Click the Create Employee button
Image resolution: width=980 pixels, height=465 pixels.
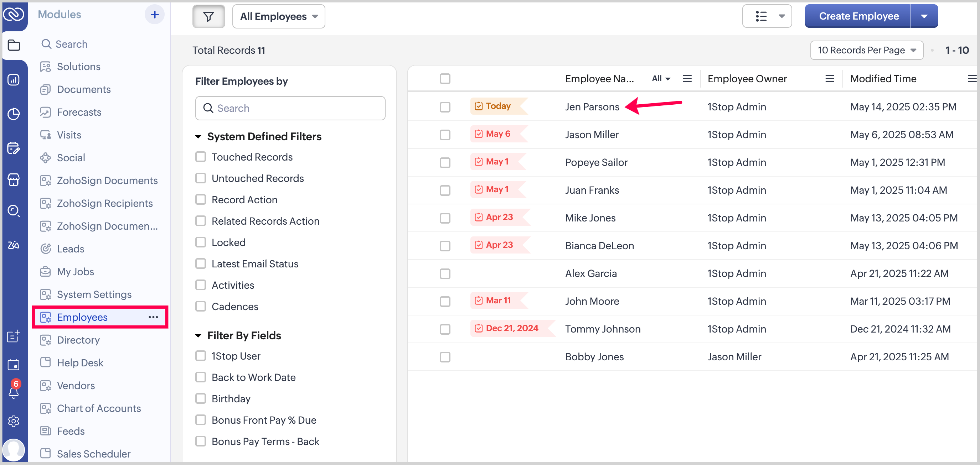point(858,16)
